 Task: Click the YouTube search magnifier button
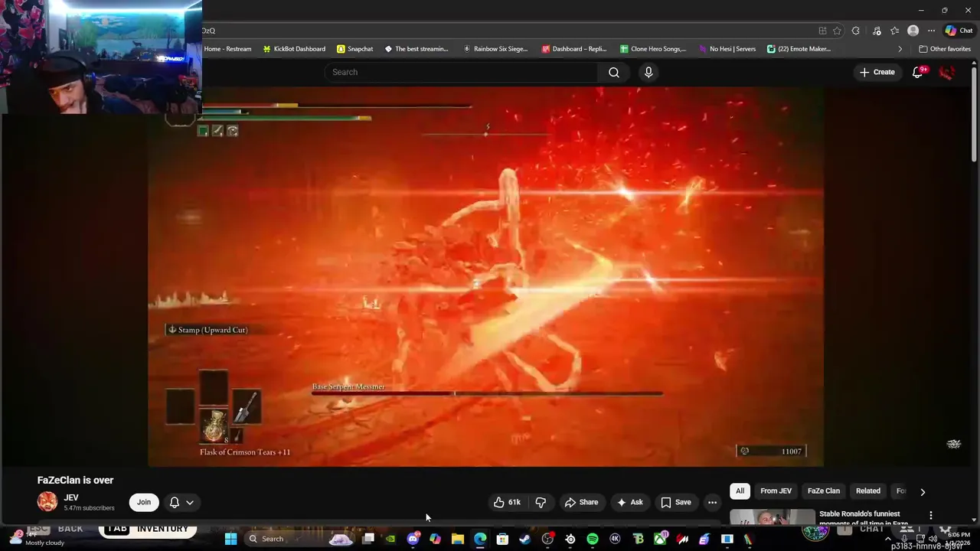click(614, 72)
